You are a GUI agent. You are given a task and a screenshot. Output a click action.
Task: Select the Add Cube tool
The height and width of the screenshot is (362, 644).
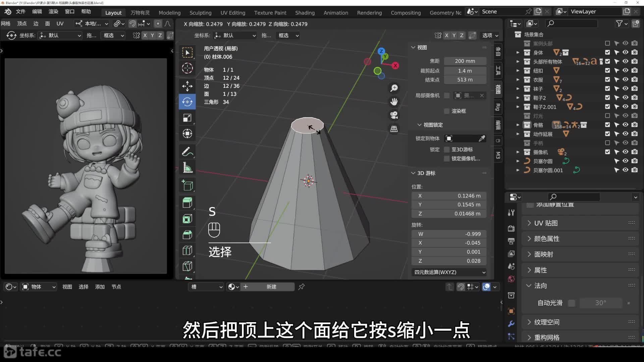187,185
